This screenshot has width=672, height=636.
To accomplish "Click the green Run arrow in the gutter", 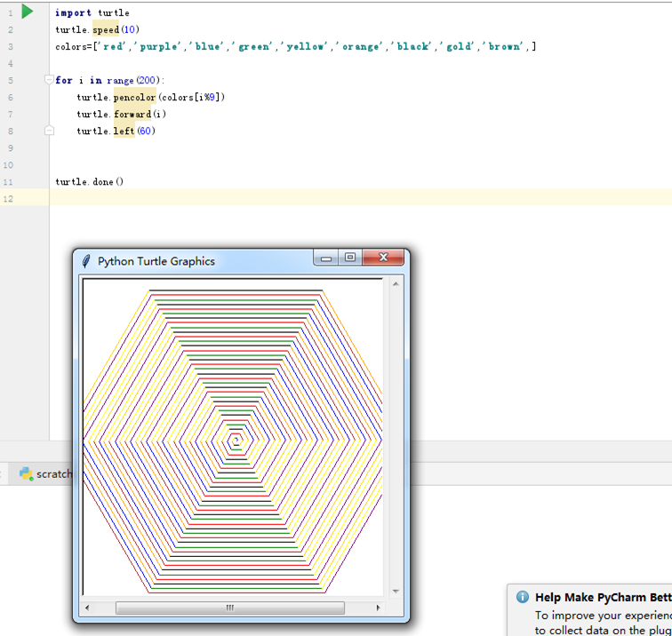I will click(28, 12).
